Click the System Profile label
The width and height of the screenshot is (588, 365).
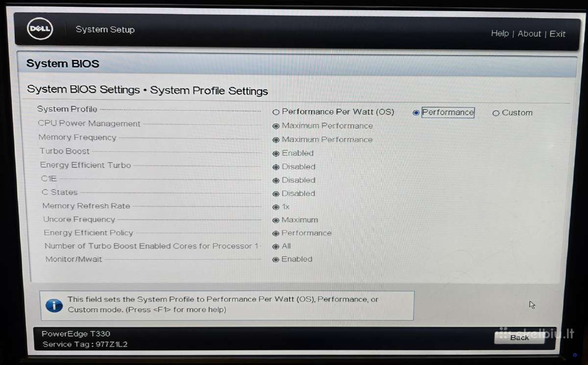pos(67,109)
